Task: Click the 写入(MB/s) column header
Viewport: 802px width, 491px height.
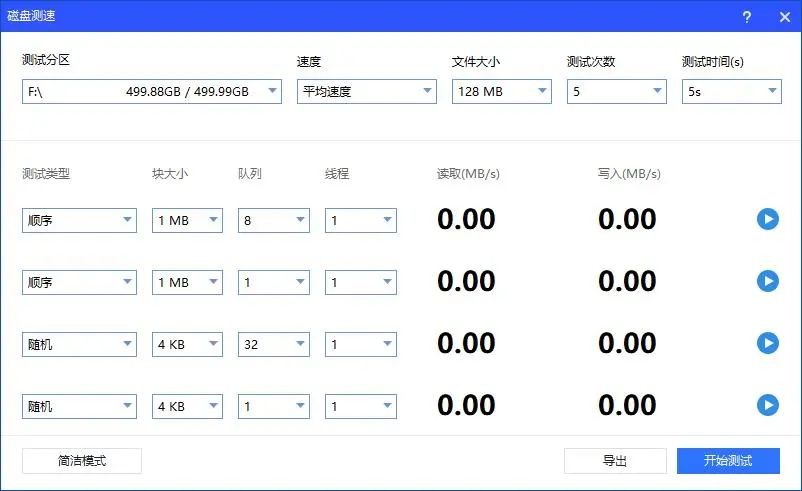Action: point(629,174)
